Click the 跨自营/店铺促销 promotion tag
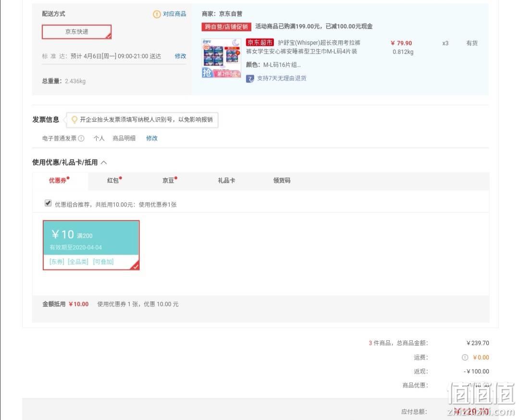Screen dimensions: 519x420 point(226,26)
